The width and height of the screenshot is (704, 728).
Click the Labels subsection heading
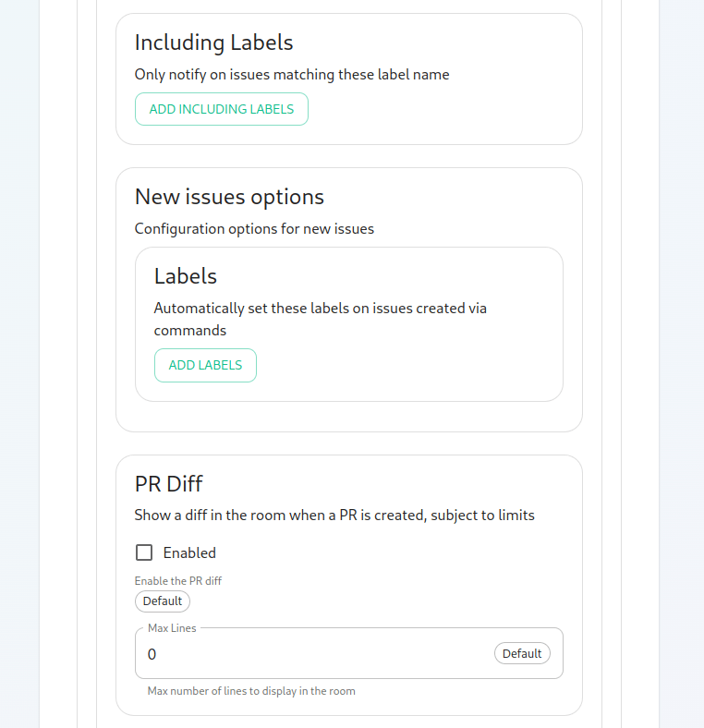(186, 276)
